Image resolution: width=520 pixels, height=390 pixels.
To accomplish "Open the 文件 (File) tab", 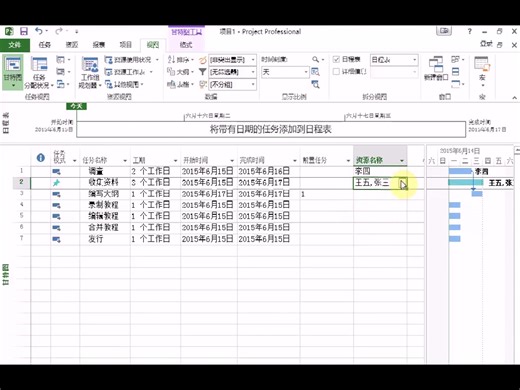I will pyautogui.click(x=15, y=45).
